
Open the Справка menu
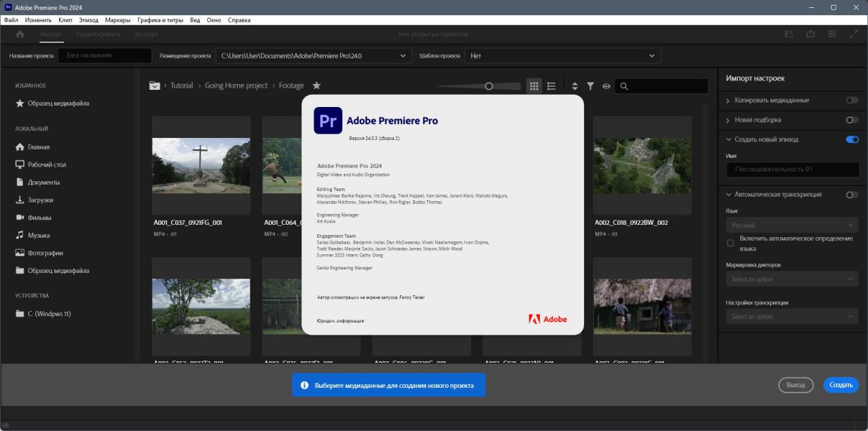click(239, 20)
